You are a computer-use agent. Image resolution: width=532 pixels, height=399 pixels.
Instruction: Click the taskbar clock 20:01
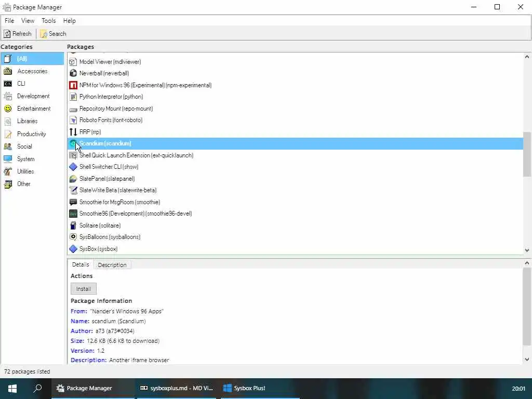tap(518, 389)
